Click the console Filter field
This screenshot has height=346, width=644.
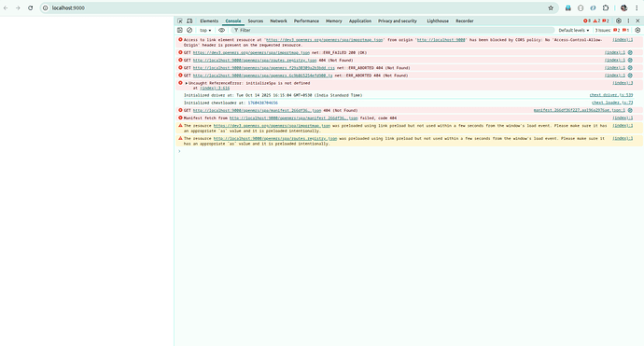pos(393,31)
